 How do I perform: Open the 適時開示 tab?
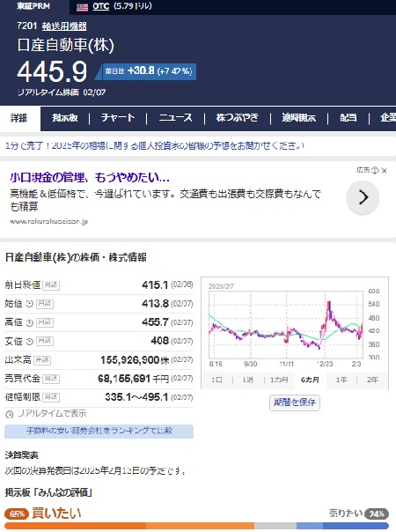(x=298, y=118)
